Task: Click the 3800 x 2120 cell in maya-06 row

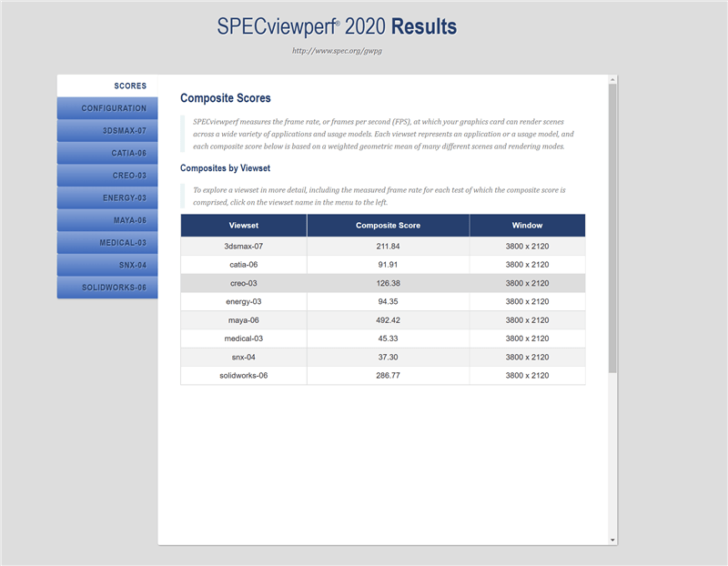Action: (528, 320)
